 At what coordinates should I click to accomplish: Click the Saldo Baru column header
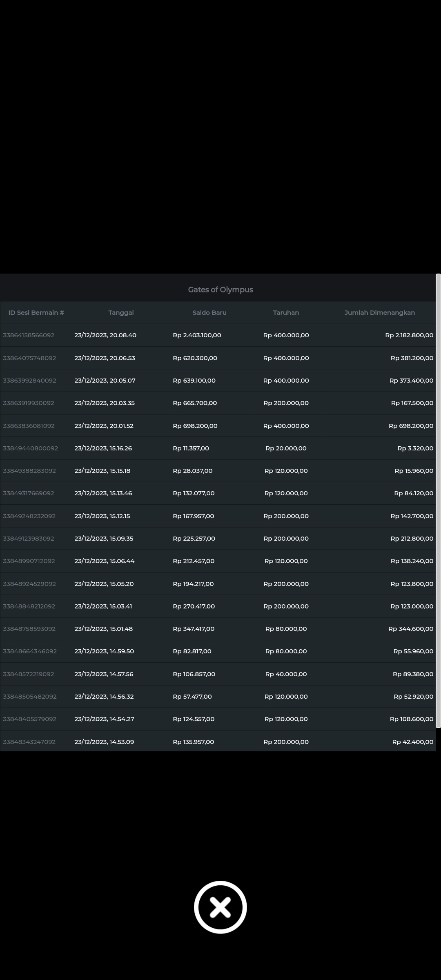coord(209,313)
